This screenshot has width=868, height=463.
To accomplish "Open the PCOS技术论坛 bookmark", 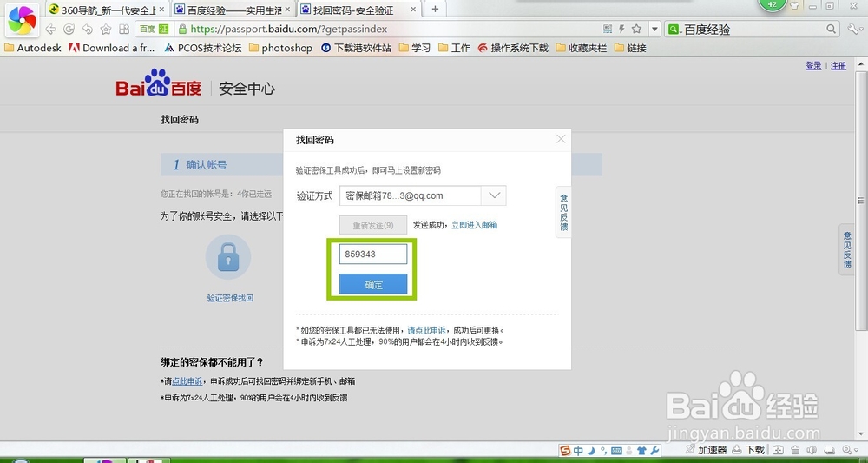I will click(x=203, y=48).
